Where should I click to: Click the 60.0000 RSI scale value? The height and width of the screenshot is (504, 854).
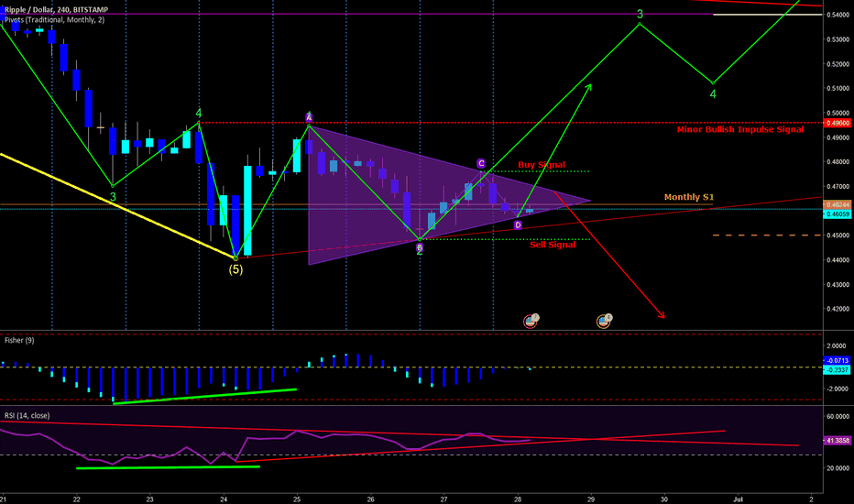point(838,416)
